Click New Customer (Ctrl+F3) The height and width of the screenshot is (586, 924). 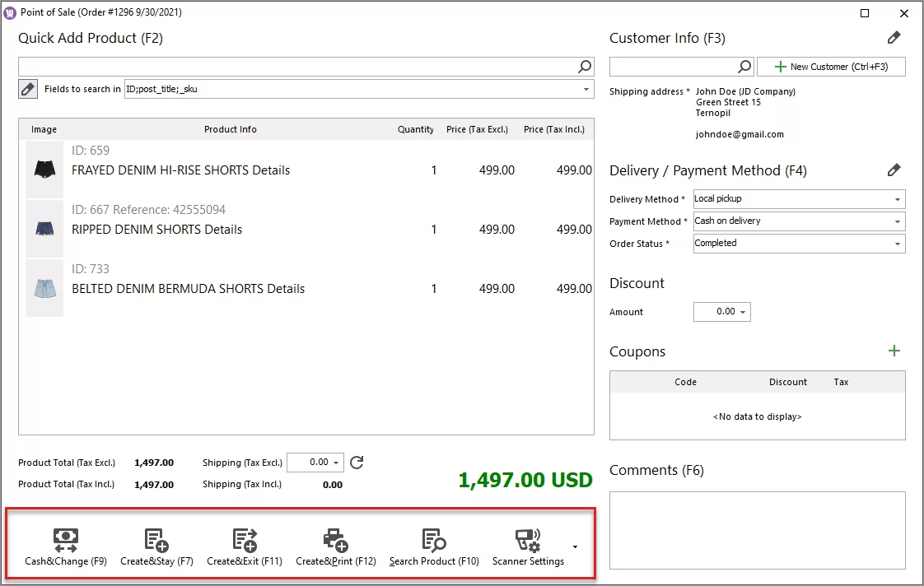point(831,66)
